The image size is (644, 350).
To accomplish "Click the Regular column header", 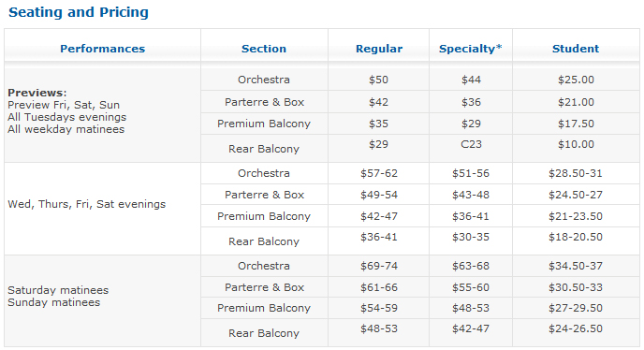I will click(x=379, y=49).
